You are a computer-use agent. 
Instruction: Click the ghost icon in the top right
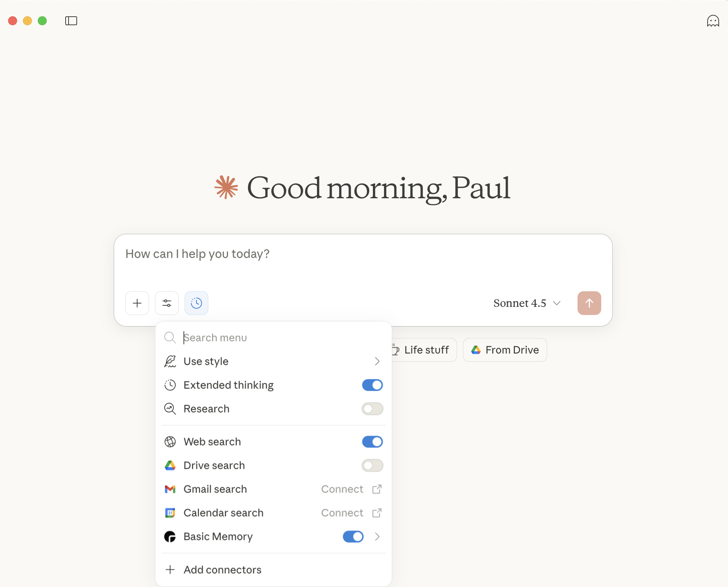click(712, 21)
